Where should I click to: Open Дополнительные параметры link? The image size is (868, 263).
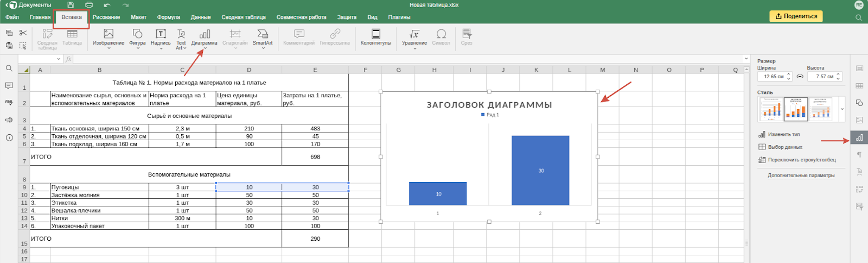point(801,176)
